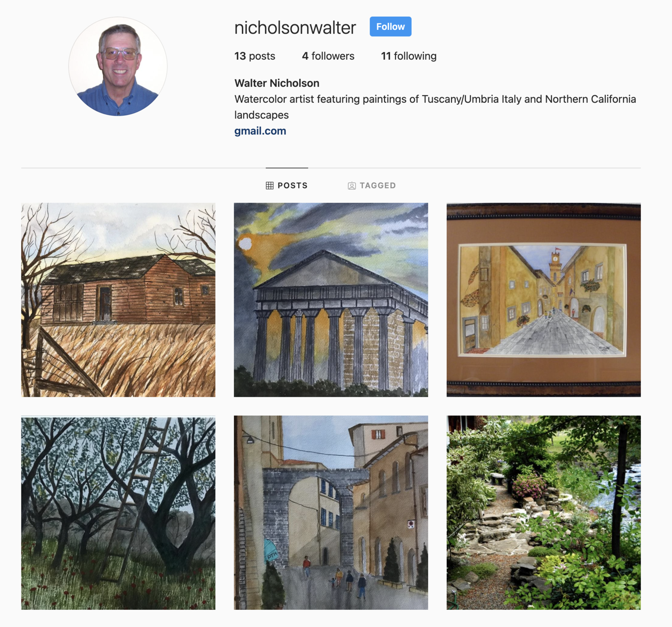Image resolution: width=672 pixels, height=627 pixels.
Task: Switch to the POSTS tab
Action: pyautogui.click(x=287, y=186)
